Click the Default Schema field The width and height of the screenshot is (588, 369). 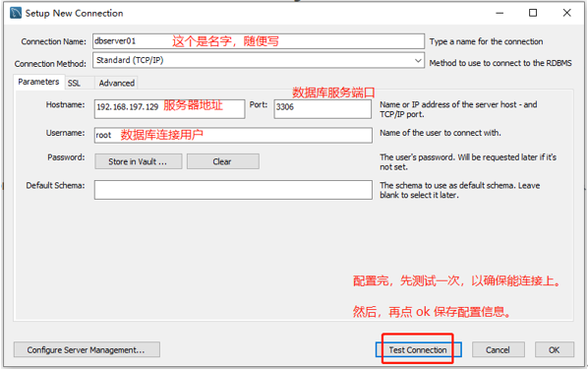point(233,190)
